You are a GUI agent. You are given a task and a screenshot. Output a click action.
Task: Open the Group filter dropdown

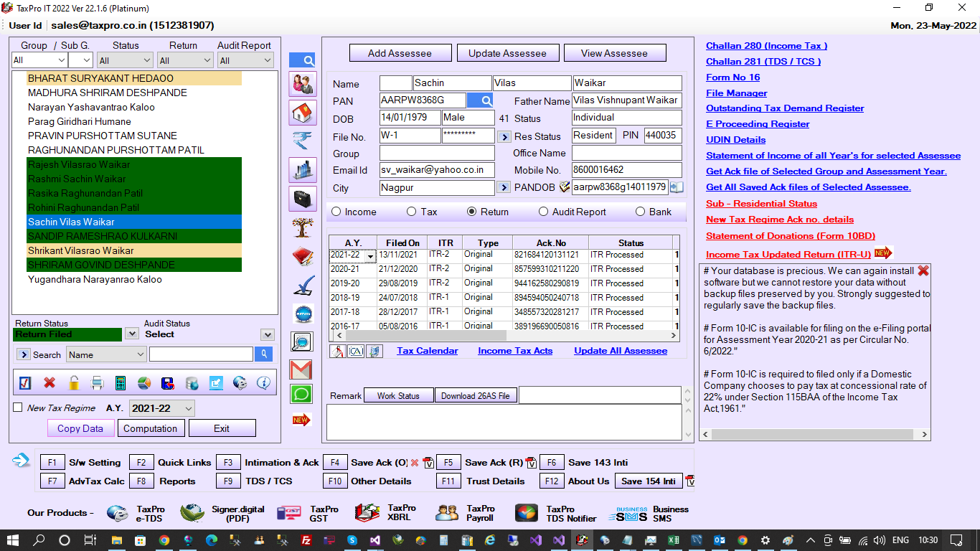(38, 61)
